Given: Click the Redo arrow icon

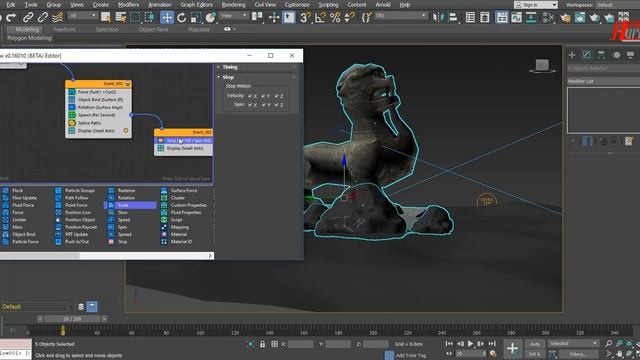Looking at the screenshot, I should [x=11, y=18].
